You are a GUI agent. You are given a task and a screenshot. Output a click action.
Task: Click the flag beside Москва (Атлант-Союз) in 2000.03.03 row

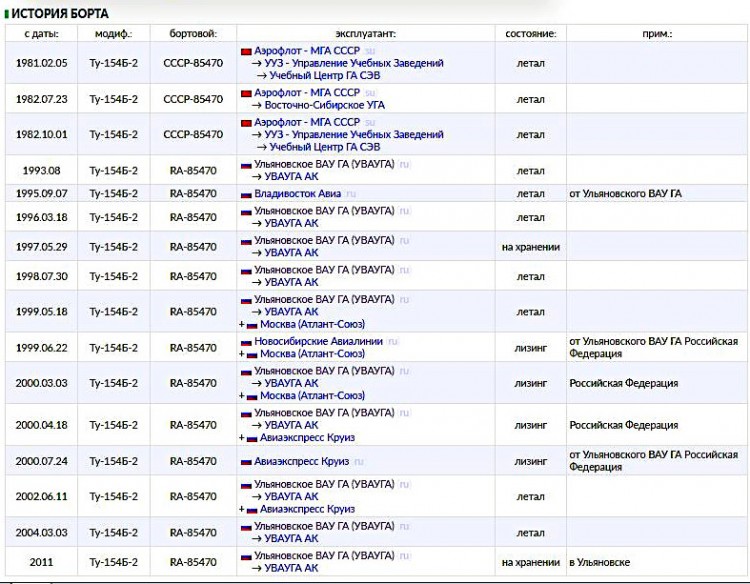(x=252, y=397)
